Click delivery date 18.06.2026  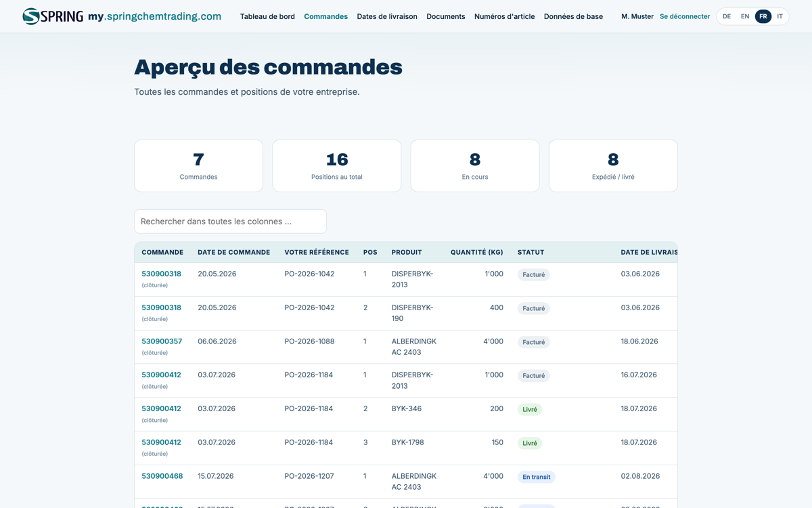[x=639, y=341]
